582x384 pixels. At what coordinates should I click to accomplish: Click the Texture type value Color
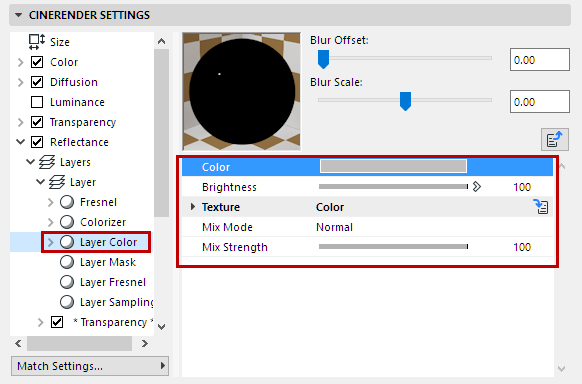pyautogui.click(x=330, y=207)
